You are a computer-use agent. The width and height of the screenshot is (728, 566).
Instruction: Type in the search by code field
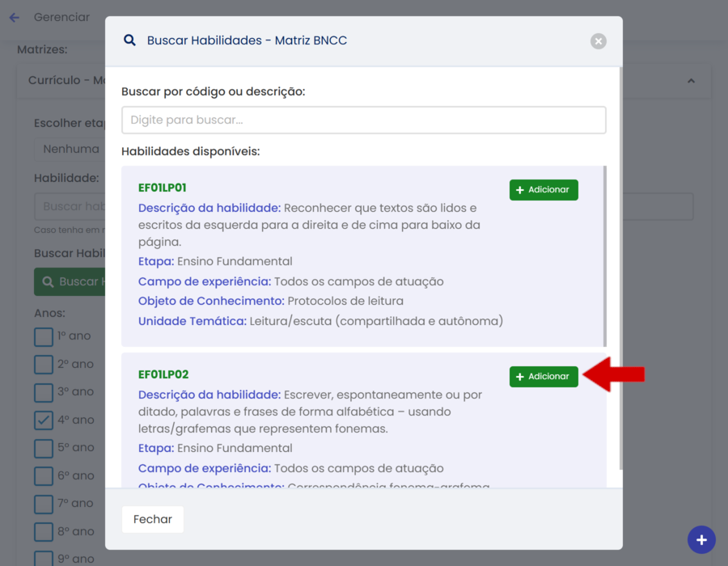(x=363, y=120)
